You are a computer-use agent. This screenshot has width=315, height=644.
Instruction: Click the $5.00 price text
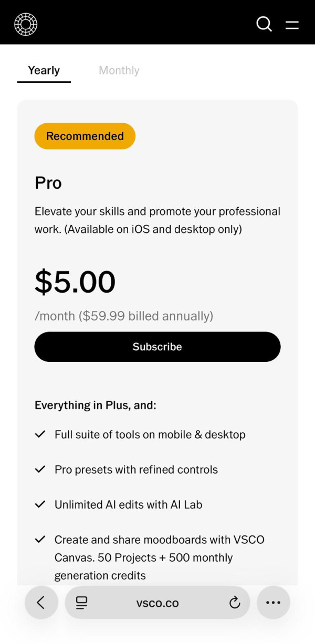click(x=75, y=282)
